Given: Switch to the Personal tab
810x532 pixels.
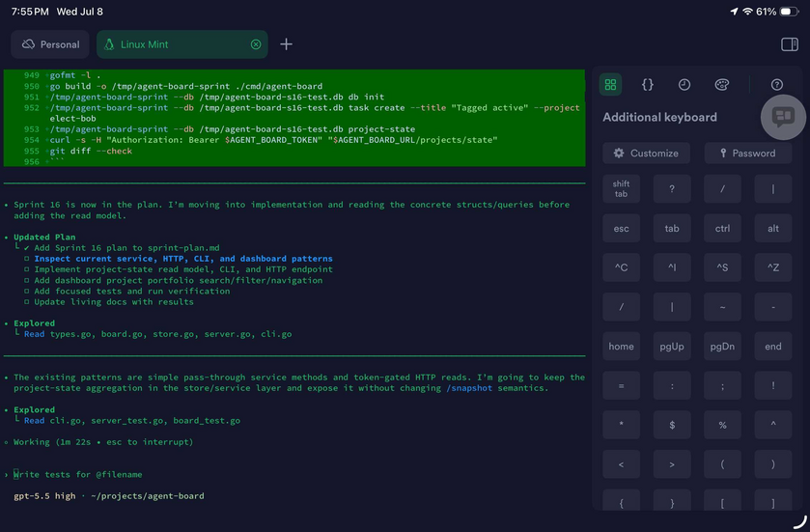Looking at the screenshot, I should [50, 44].
